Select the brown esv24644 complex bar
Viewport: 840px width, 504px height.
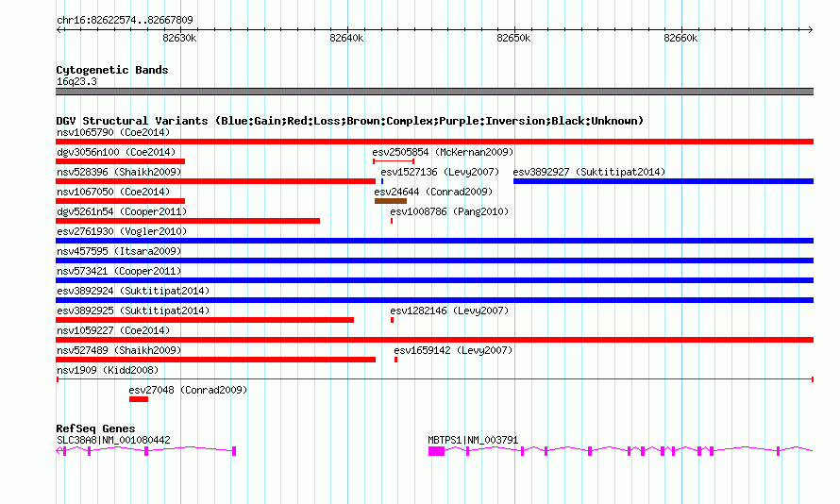click(391, 201)
